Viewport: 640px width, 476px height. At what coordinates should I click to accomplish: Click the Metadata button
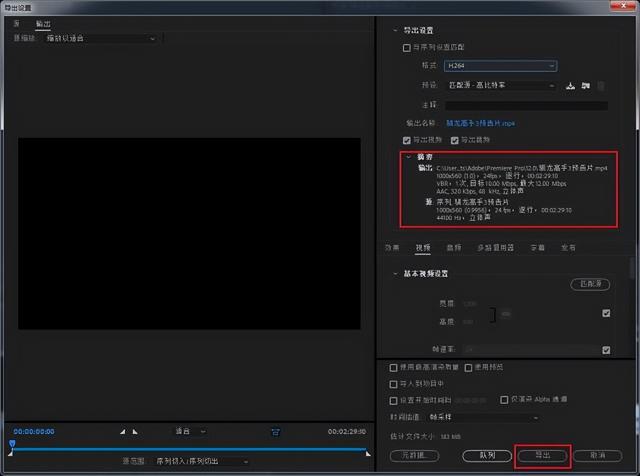click(x=415, y=456)
